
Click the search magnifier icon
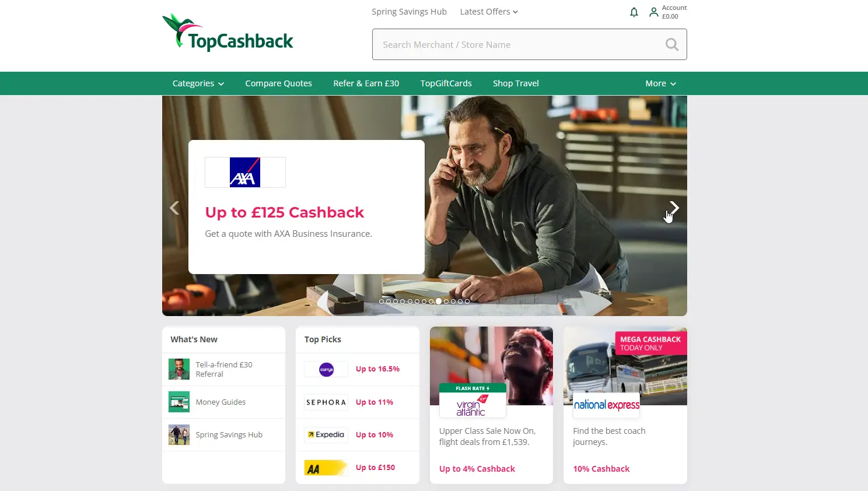(672, 44)
